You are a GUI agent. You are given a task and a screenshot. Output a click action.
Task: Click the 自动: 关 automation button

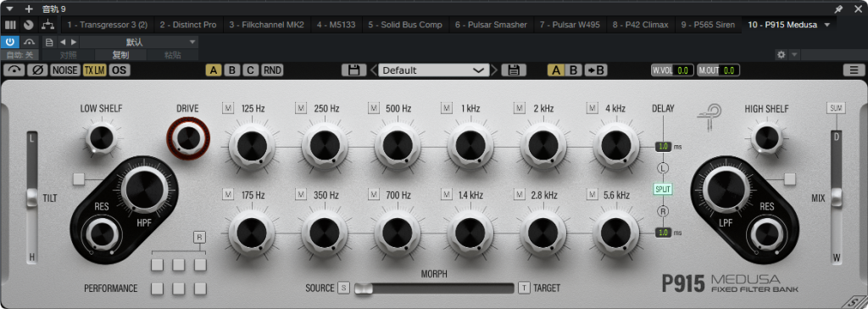[19, 55]
